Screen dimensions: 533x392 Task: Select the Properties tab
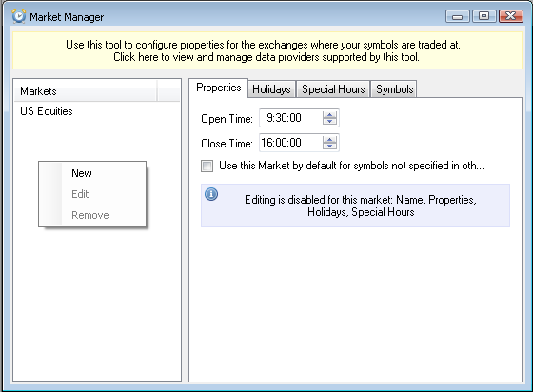coord(219,88)
